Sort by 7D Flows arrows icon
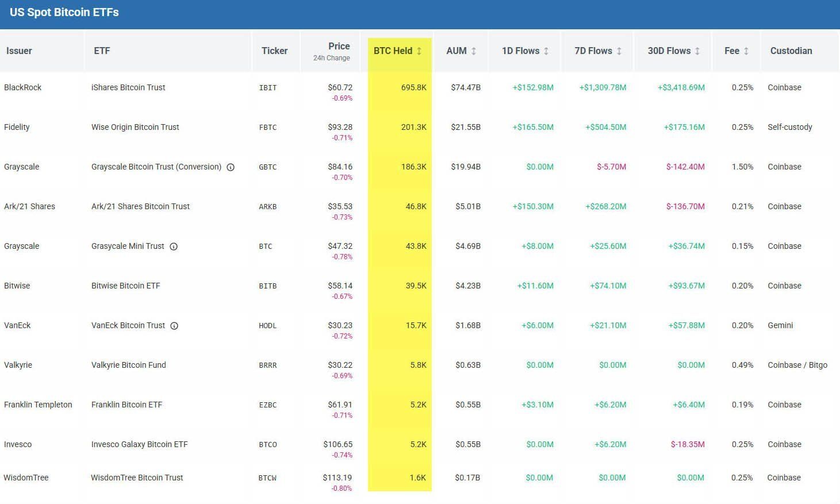The height and width of the screenshot is (504, 840). (x=619, y=51)
